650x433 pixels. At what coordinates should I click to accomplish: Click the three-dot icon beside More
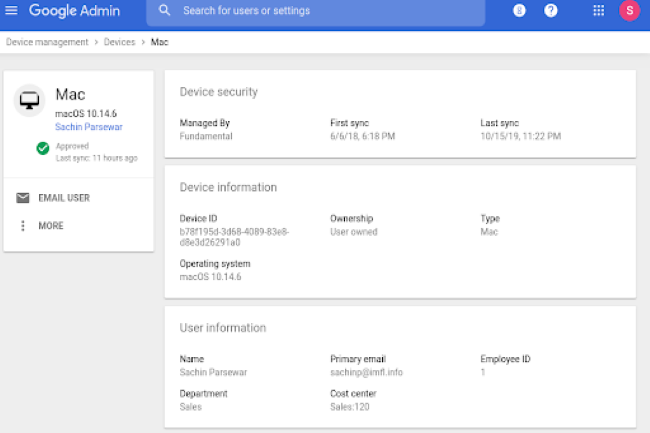click(23, 226)
